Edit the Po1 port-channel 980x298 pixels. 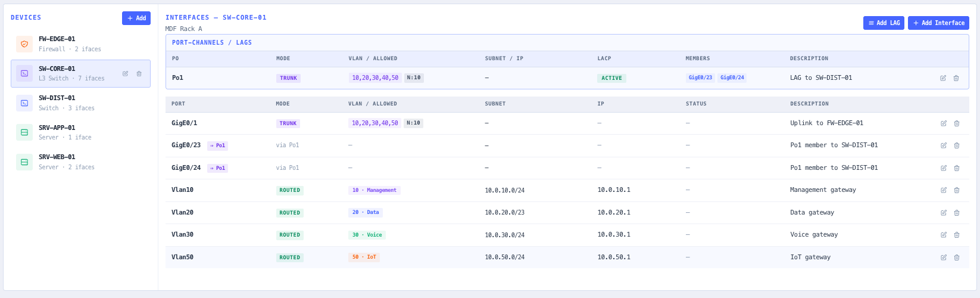pyautogui.click(x=943, y=78)
